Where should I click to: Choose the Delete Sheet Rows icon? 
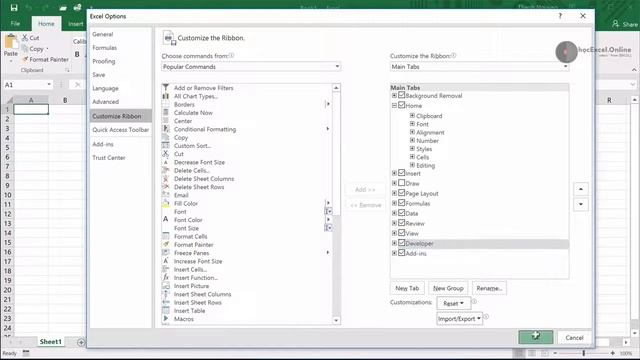coord(166,187)
